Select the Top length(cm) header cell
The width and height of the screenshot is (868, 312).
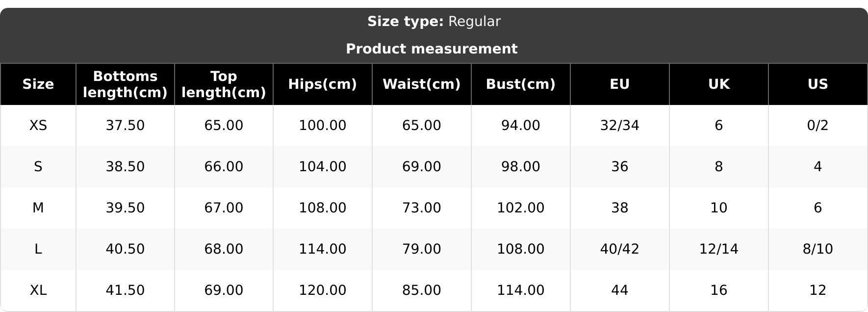click(224, 84)
